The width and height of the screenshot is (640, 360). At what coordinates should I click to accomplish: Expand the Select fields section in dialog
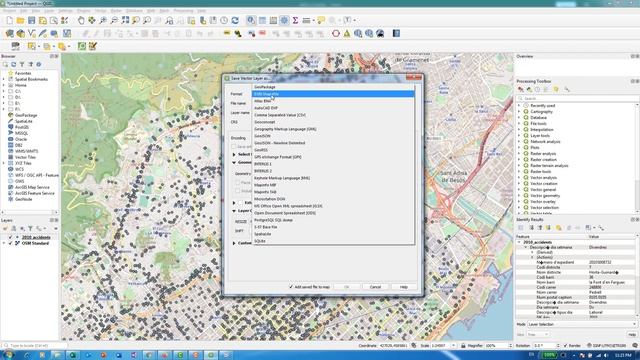(x=234, y=154)
